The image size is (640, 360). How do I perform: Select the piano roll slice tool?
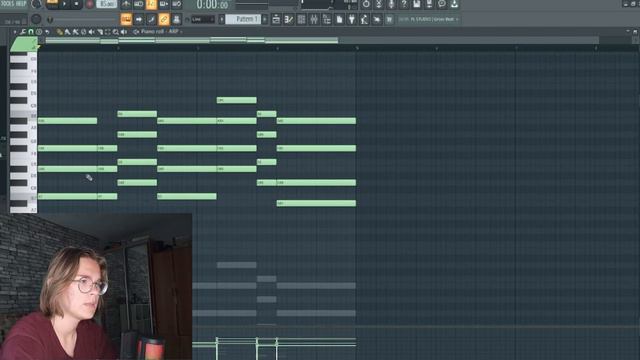pos(100,32)
